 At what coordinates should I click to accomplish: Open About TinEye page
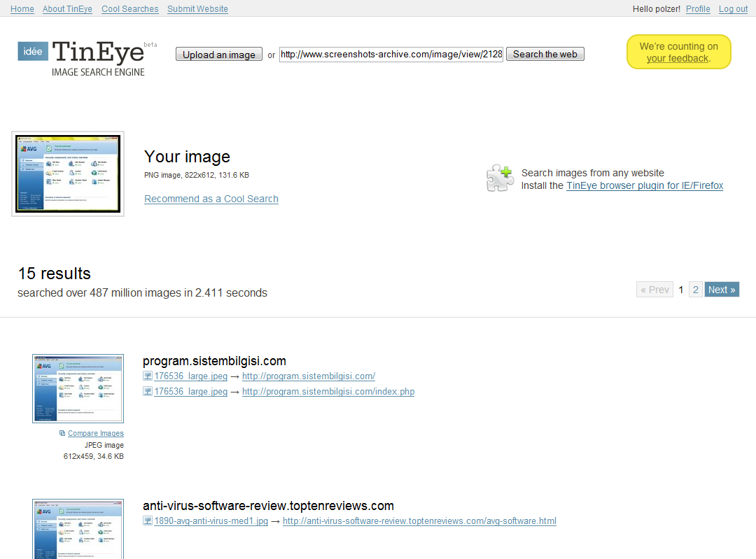tap(67, 8)
